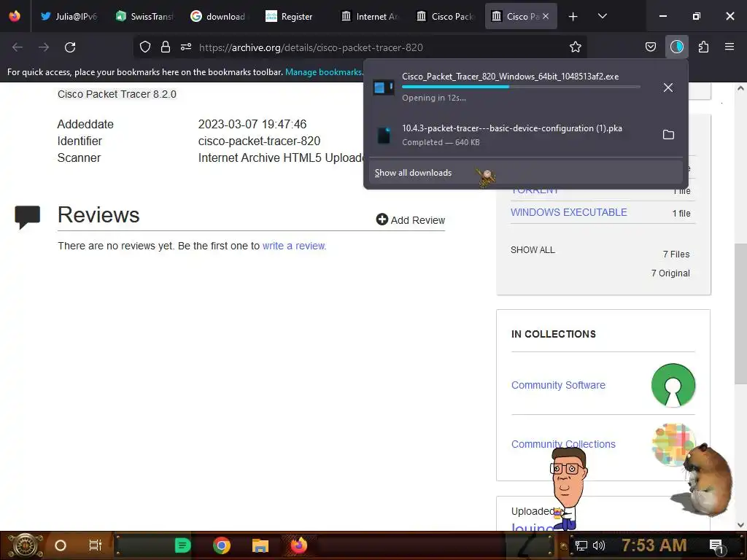Bookmark this page with the star
The image size is (747, 560).
click(576, 47)
